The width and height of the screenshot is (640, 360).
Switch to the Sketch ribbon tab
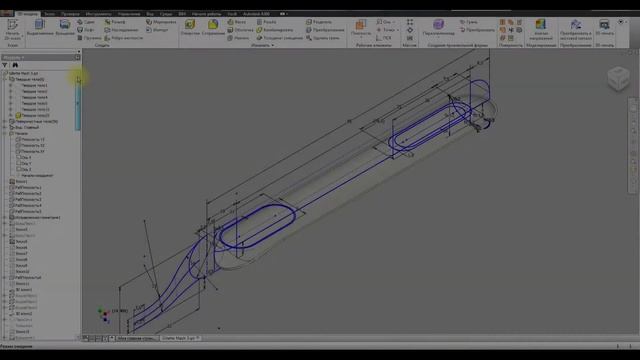49,14
